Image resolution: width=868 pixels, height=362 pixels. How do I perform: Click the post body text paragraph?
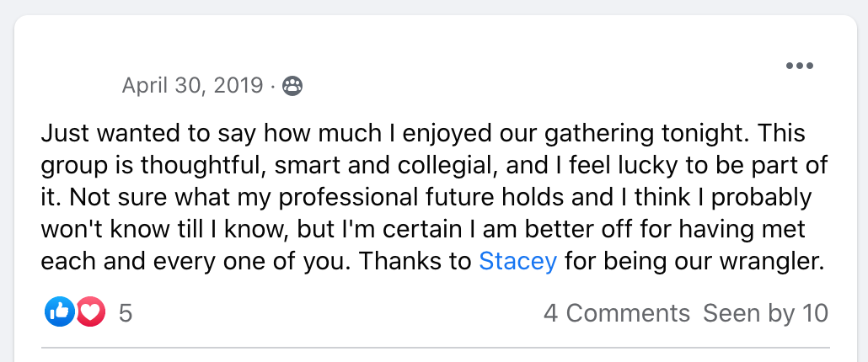point(421,197)
